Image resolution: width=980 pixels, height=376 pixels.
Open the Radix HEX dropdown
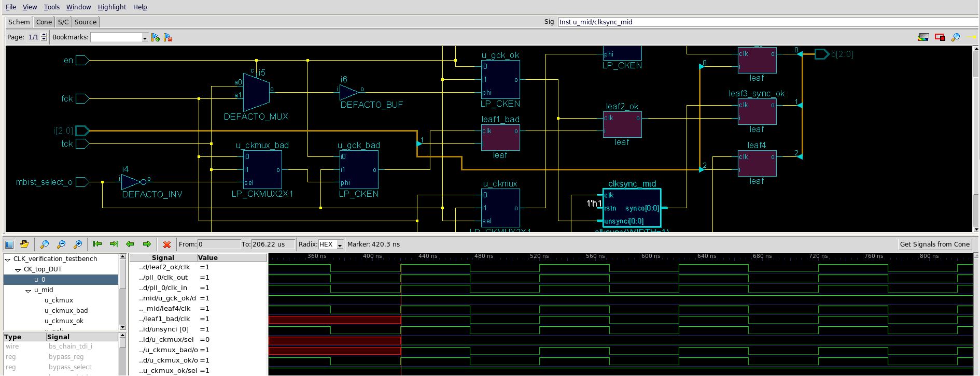[x=340, y=245]
